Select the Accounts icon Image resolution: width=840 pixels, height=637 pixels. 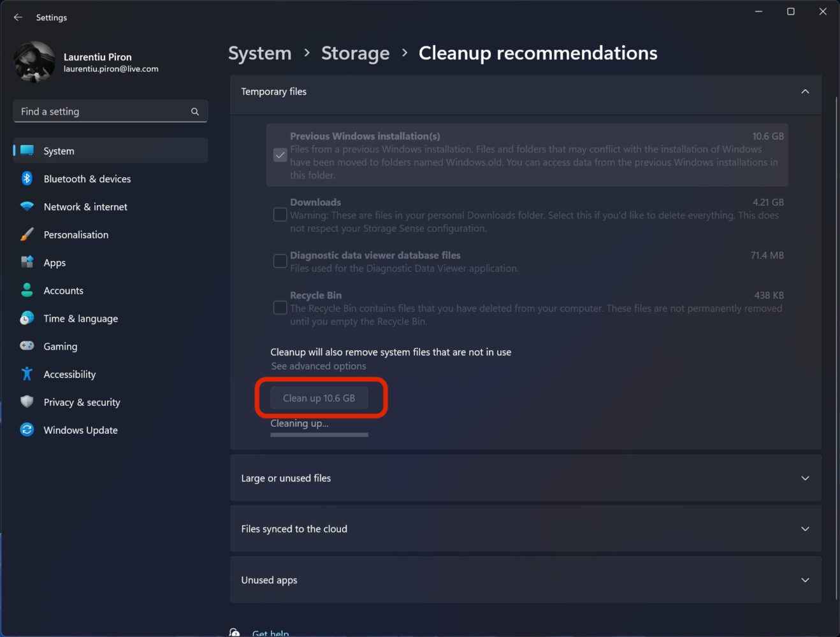coord(27,290)
